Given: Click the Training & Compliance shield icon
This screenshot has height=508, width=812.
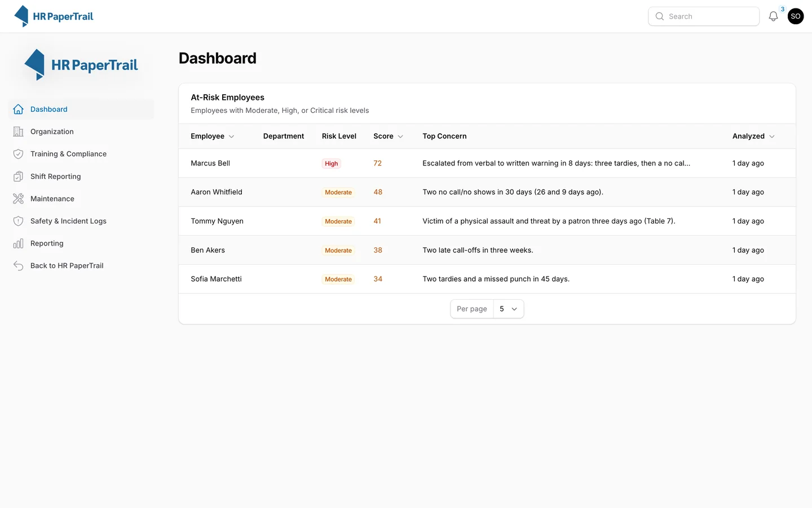Looking at the screenshot, I should 18,154.
